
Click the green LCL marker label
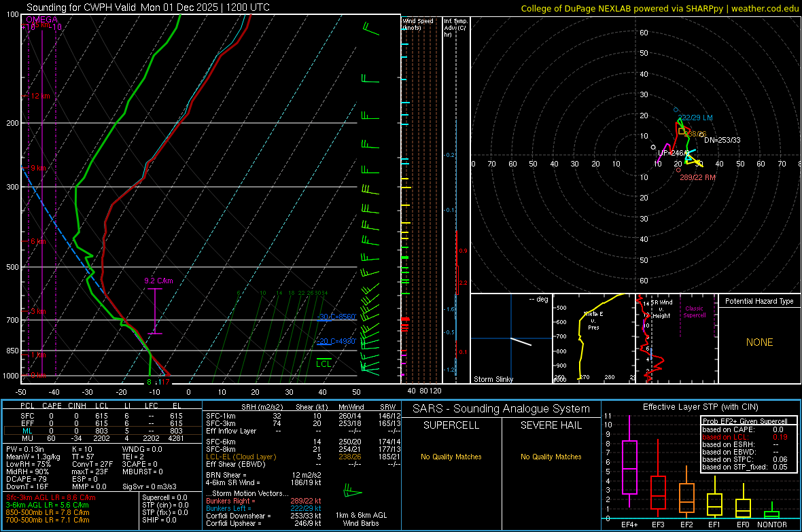point(324,363)
